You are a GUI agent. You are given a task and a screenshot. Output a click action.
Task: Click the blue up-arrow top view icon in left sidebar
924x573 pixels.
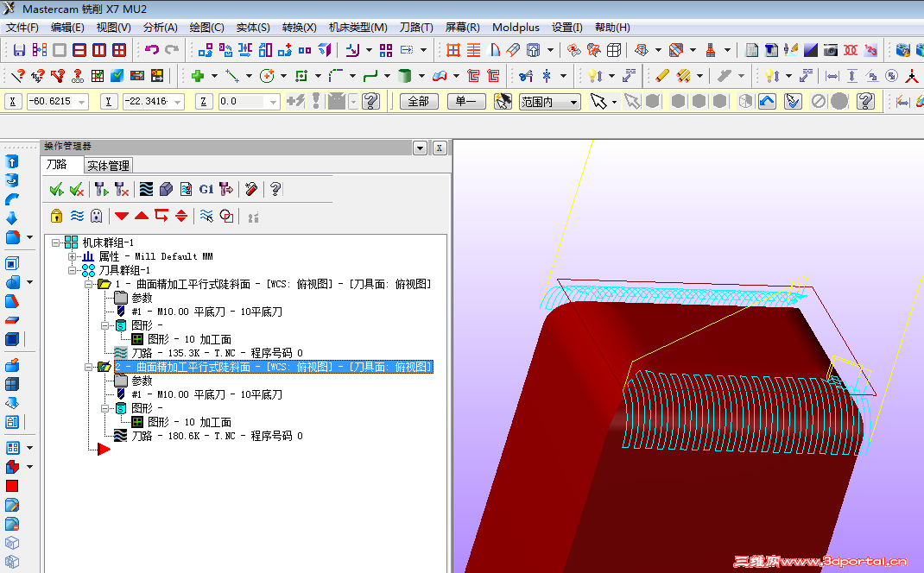pyautogui.click(x=12, y=161)
